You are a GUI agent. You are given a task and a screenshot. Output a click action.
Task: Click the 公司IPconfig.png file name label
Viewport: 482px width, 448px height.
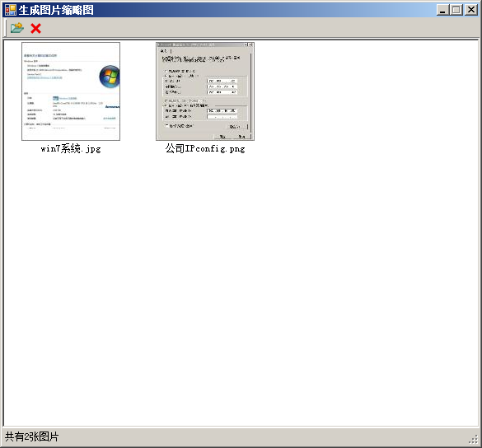(205, 149)
